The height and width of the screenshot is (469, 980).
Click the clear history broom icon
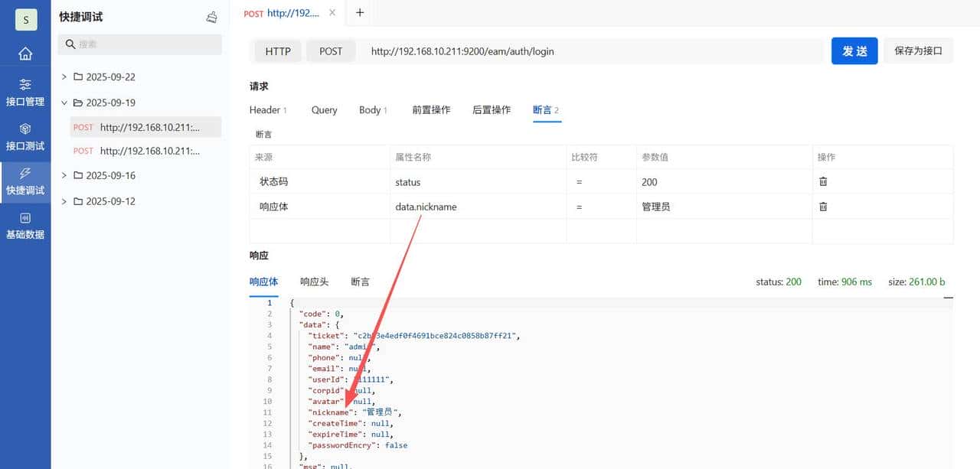211,17
